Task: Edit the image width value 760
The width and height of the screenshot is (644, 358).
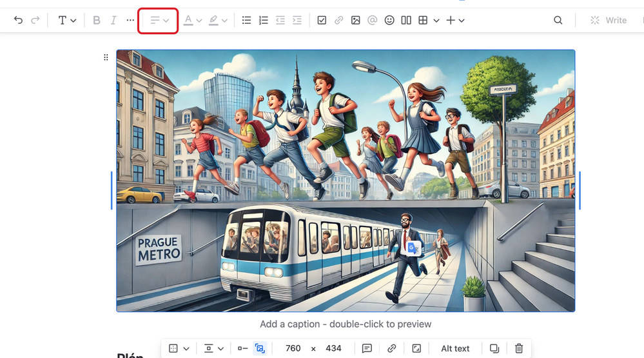Action: click(293, 348)
